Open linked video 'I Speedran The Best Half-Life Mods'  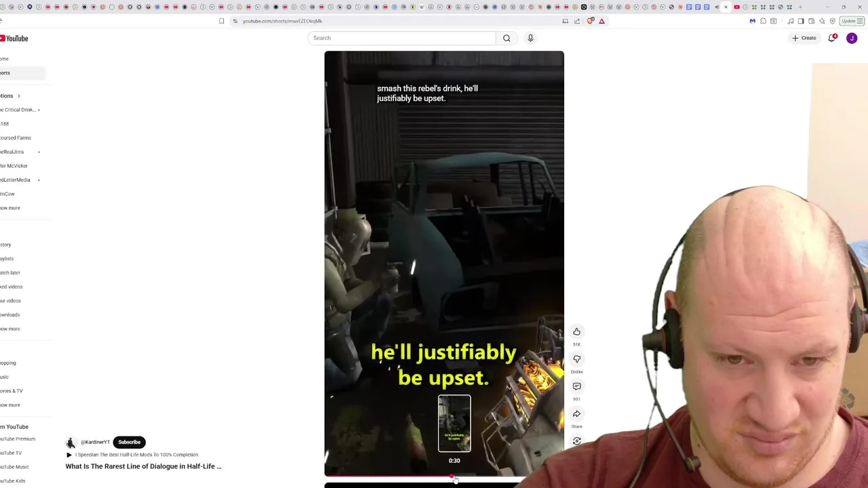point(136,455)
